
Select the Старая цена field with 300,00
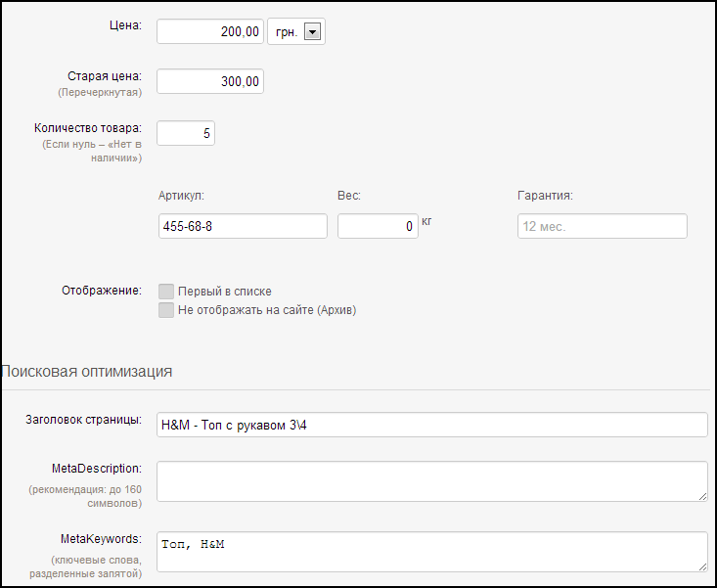210,81
